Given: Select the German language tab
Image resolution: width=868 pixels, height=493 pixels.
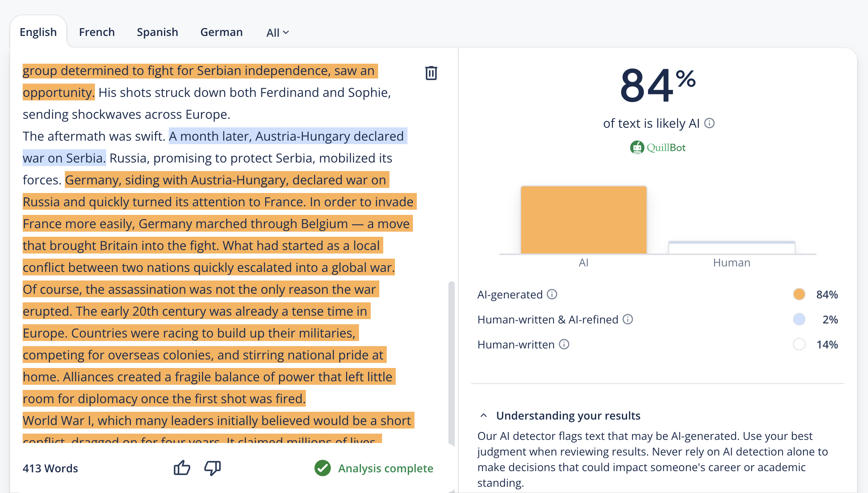Looking at the screenshot, I should [x=221, y=32].
